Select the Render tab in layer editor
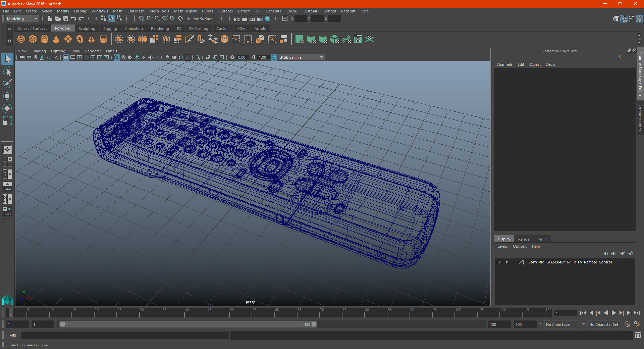644x349 pixels. [x=524, y=239]
